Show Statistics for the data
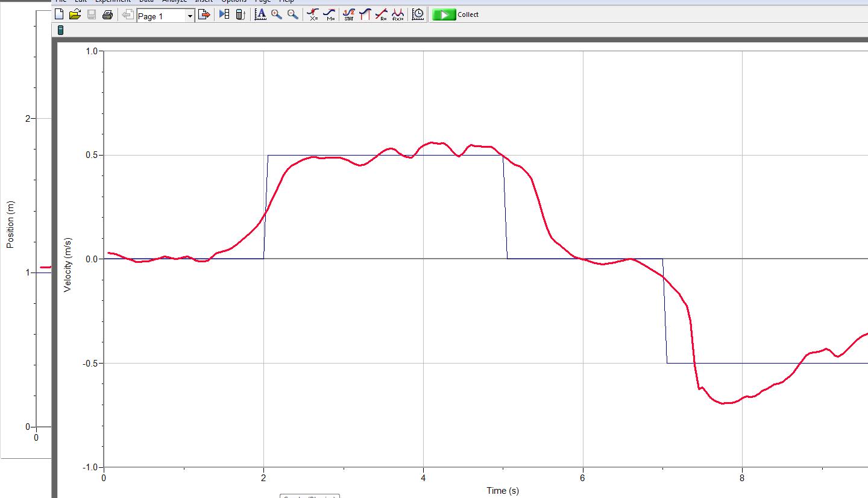Viewport: 868px width, 498px height. pyautogui.click(x=348, y=14)
